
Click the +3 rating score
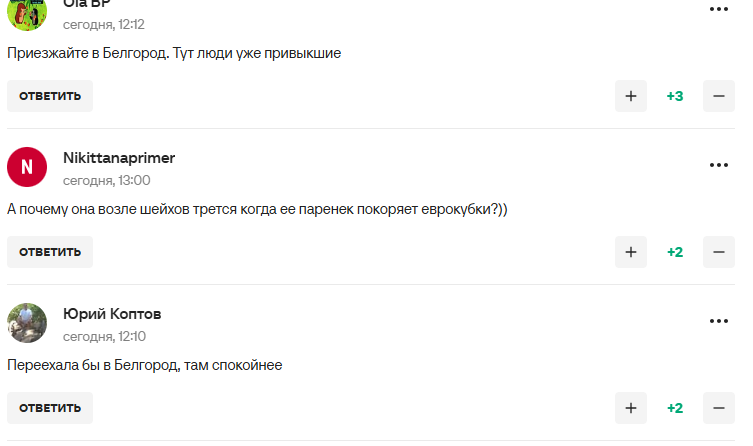click(x=675, y=96)
